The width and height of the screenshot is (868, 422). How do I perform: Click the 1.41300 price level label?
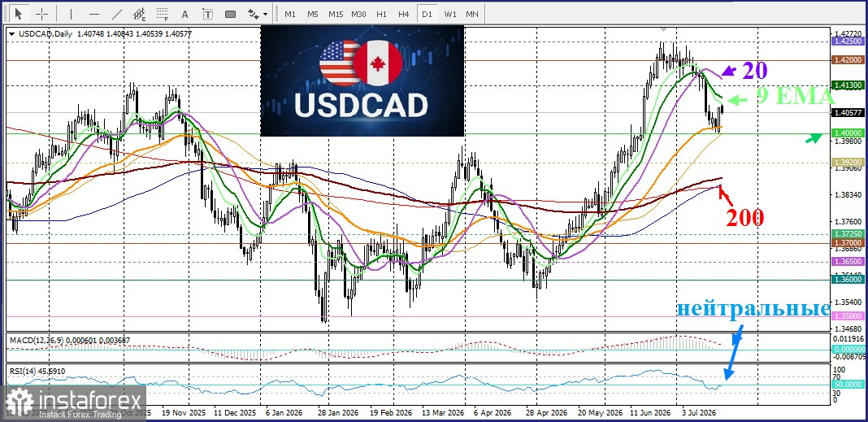[x=848, y=85]
